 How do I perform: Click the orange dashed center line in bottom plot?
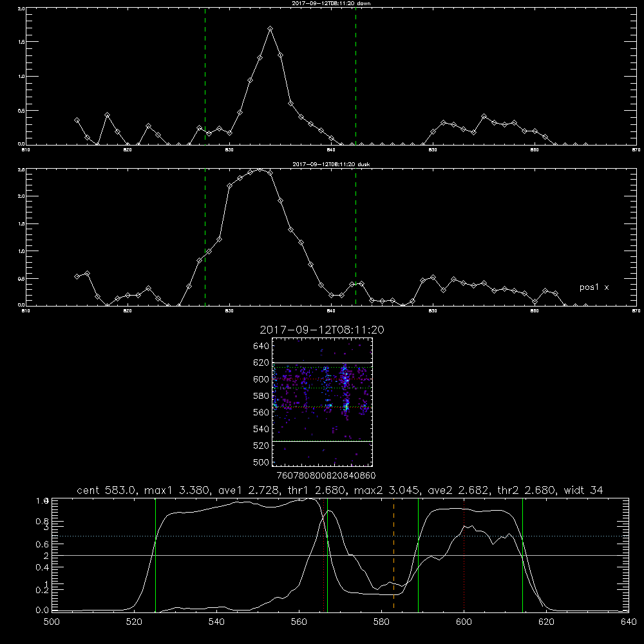[394, 554]
